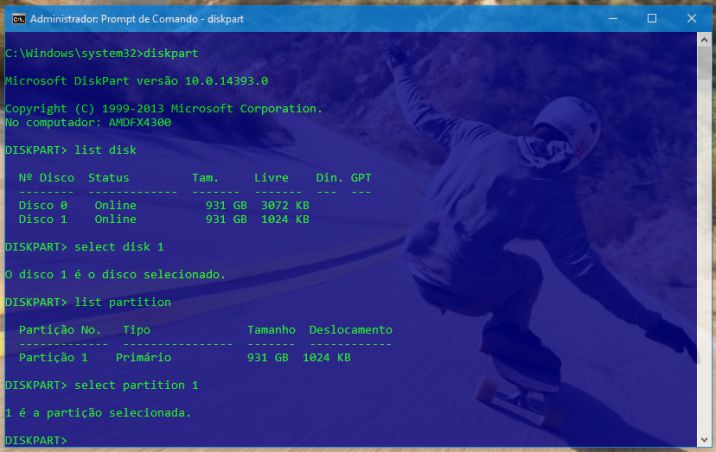Click the "Partição No." column header
The width and height of the screenshot is (716, 452).
pos(60,330)
